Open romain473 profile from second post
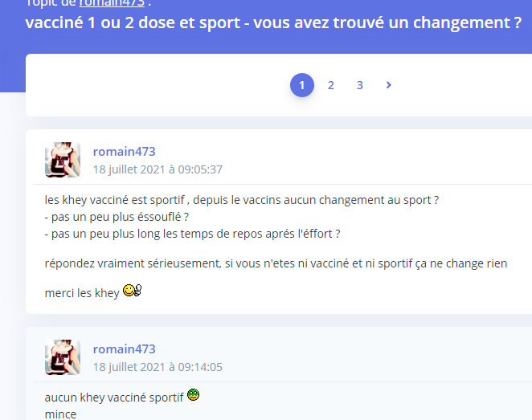The image size is (532, 420). click(x=125, y=349)
